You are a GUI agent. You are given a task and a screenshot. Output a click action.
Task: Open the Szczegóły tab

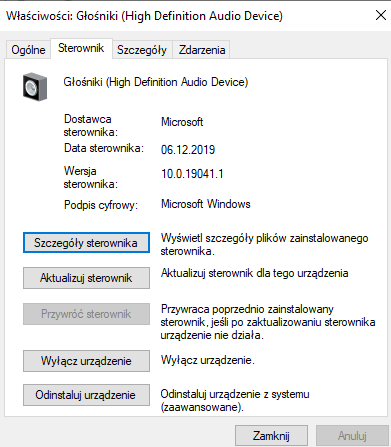(142, 50)
